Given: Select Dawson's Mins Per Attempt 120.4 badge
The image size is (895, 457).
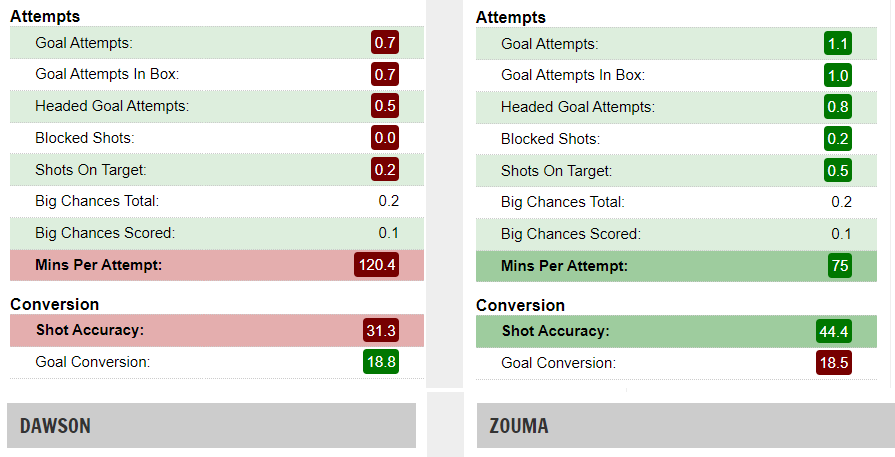Looking at the screenshot, I should click(x=376, y=265).
